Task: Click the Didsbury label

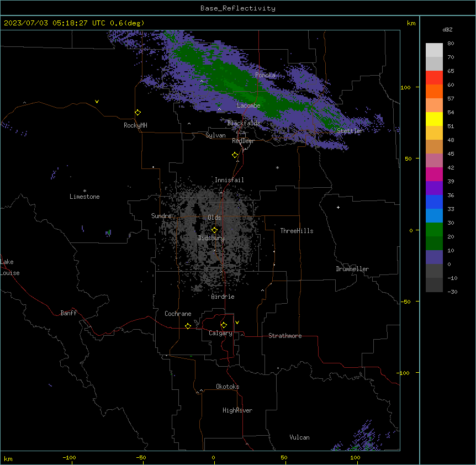Action: tap(211, 238)
